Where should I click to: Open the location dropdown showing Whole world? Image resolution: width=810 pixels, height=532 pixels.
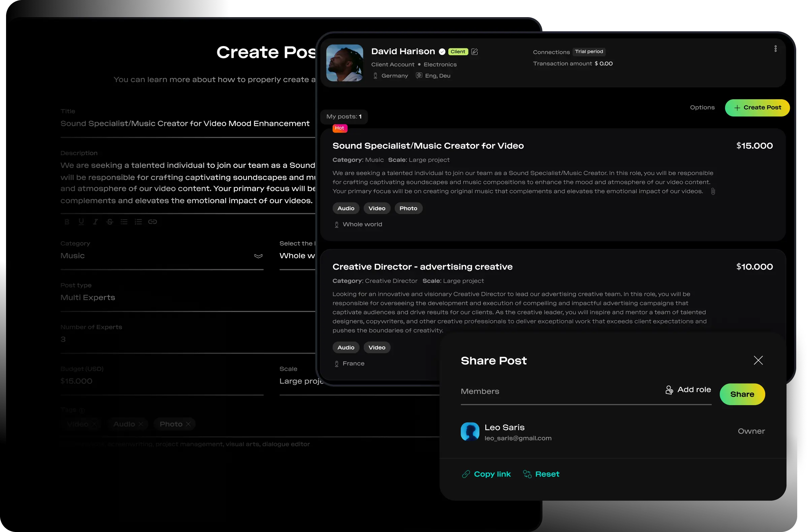pyautogui.click(x=297, y=256)
